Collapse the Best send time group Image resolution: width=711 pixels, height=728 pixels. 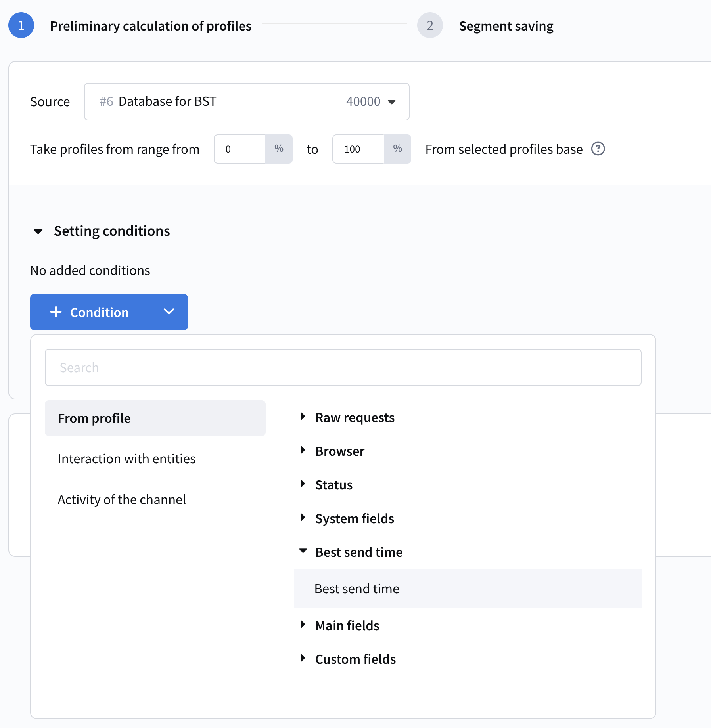click(303, 551)
